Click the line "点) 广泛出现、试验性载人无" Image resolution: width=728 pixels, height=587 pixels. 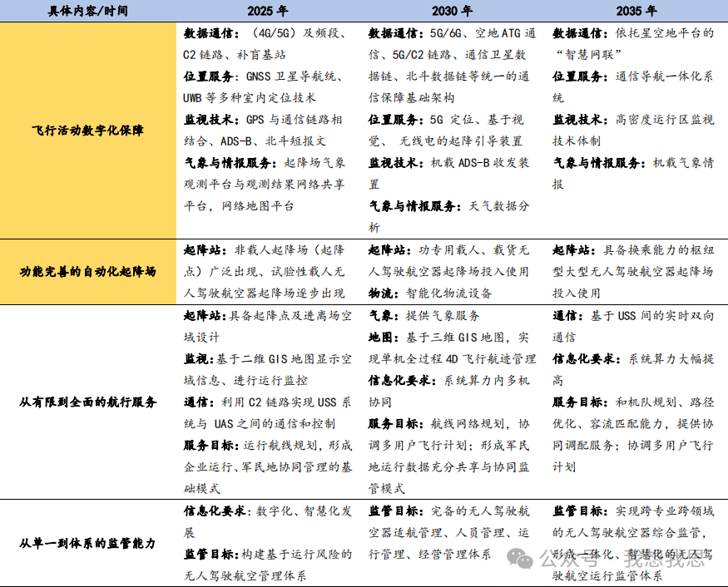tap(265, 271)
